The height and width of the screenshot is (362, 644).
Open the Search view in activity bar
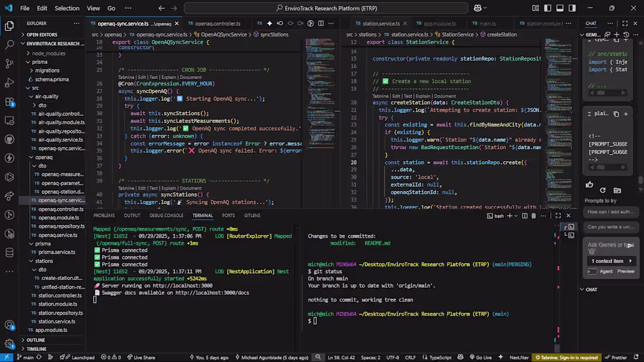click(x=9, y=45)
